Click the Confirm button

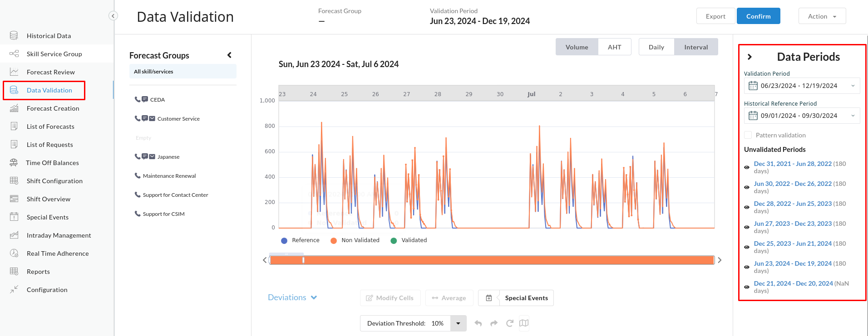[758, 16]
